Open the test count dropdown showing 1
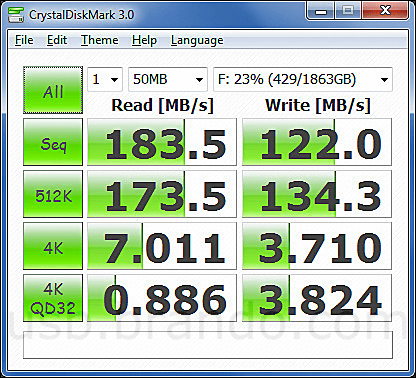Viewport: 416px width, 378px height. (105, 79)
